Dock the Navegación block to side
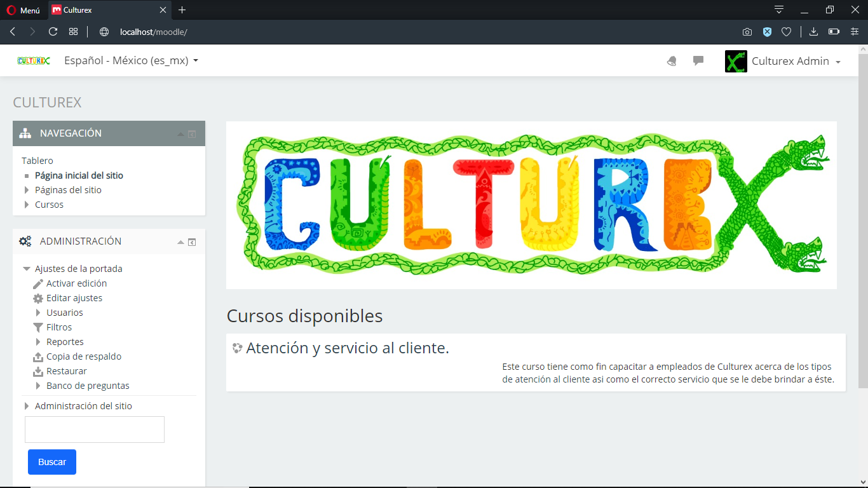This screenshot has height=488, width=868. coord(192,134)
